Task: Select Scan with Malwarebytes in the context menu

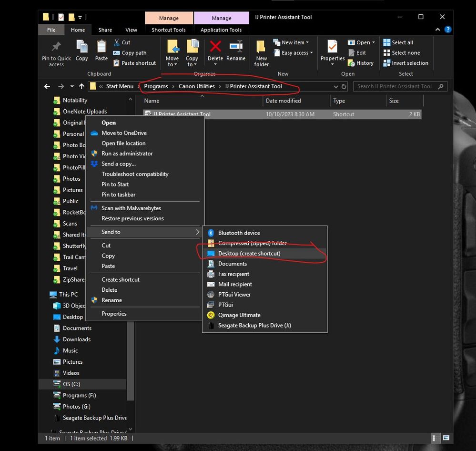Action: click(131, 208)
